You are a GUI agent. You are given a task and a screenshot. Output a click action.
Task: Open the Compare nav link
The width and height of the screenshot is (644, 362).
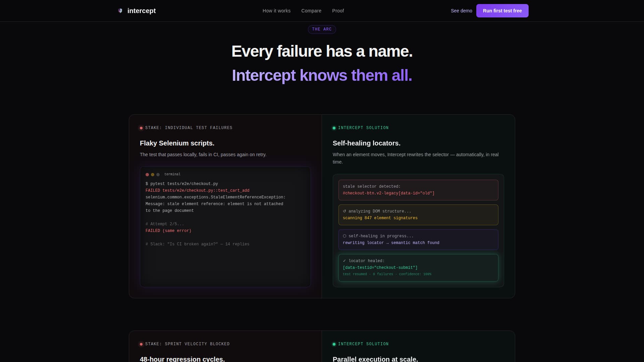[x=311, y=11]
